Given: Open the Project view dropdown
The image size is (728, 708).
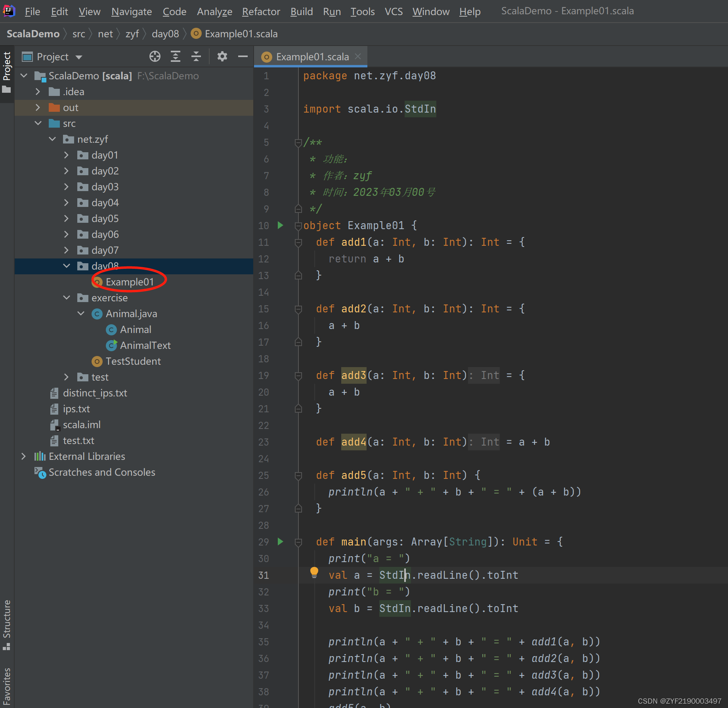Looking at the screenshot, I should point(79,57).
